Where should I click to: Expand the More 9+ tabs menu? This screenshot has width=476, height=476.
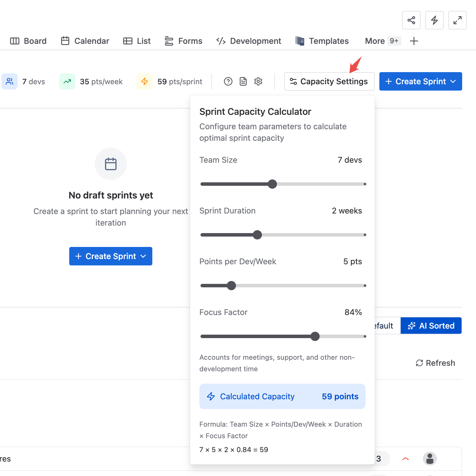point(383,41)
